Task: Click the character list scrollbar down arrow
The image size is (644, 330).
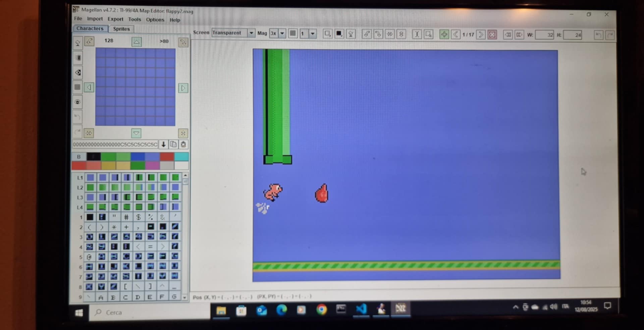Action: point(184,297)
